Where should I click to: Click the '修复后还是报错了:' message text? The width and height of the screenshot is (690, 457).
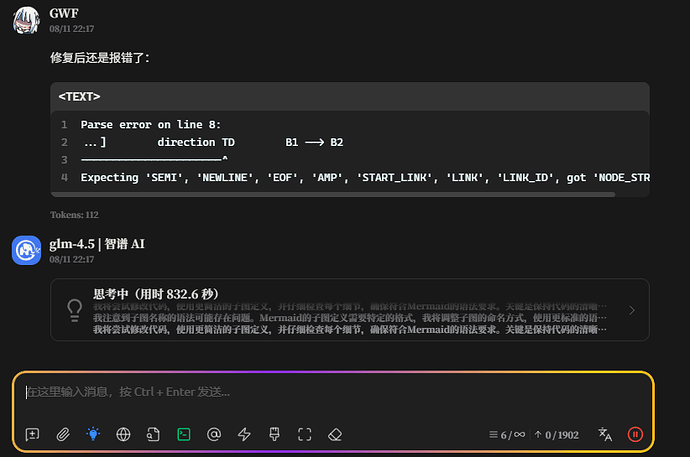pyautogui.click(x=100, y=58)
